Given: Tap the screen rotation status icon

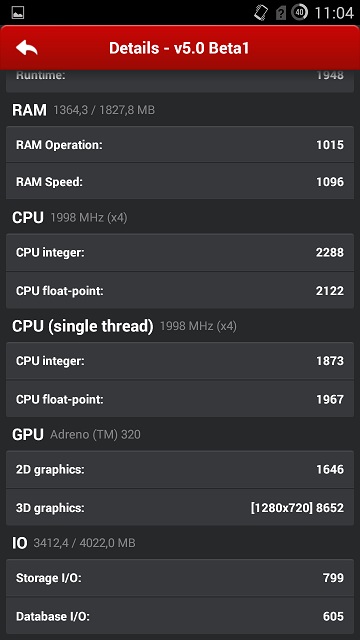Looking at the screenshot, I should pyautogui.click(x=261, y=13).
